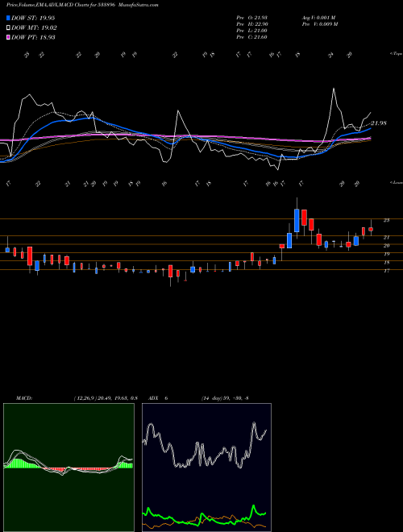Screen dimensions: 403x532
Task: Click the tallest blue candlestick near 23
Action: point(297,221)
